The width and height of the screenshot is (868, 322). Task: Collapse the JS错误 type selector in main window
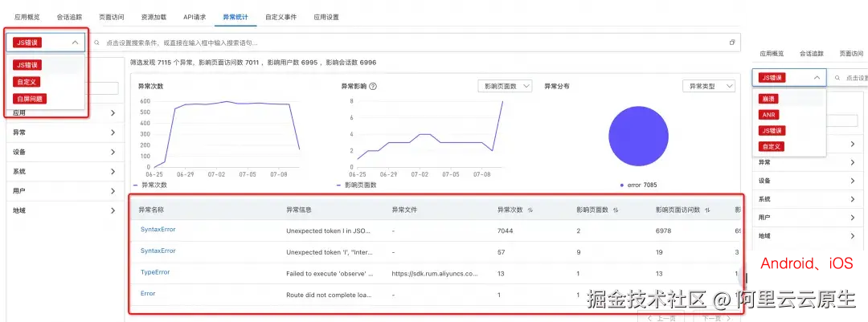[45, 43]
